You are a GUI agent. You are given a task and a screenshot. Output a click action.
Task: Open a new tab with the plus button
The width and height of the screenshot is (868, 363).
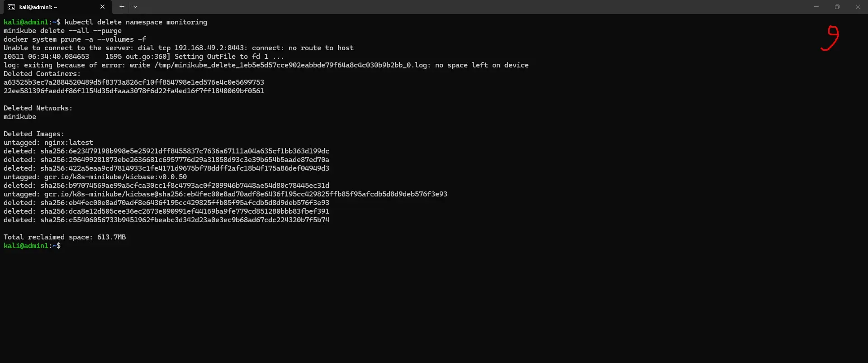coord(122,7)
